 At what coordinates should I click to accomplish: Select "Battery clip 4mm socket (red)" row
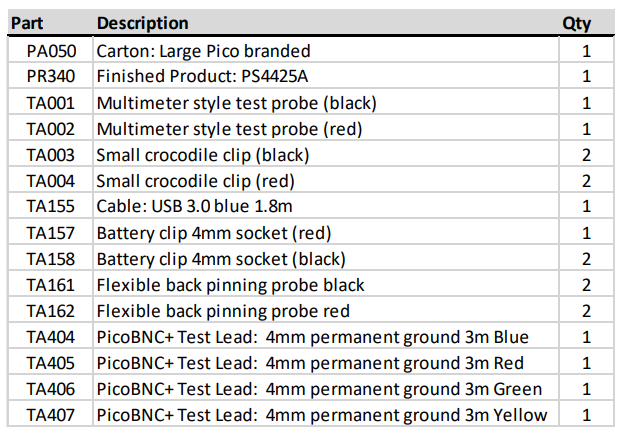[x=213, y=233]
